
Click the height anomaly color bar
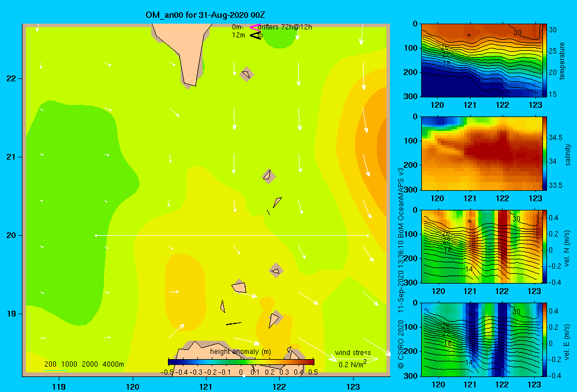[x=241, y=362]
